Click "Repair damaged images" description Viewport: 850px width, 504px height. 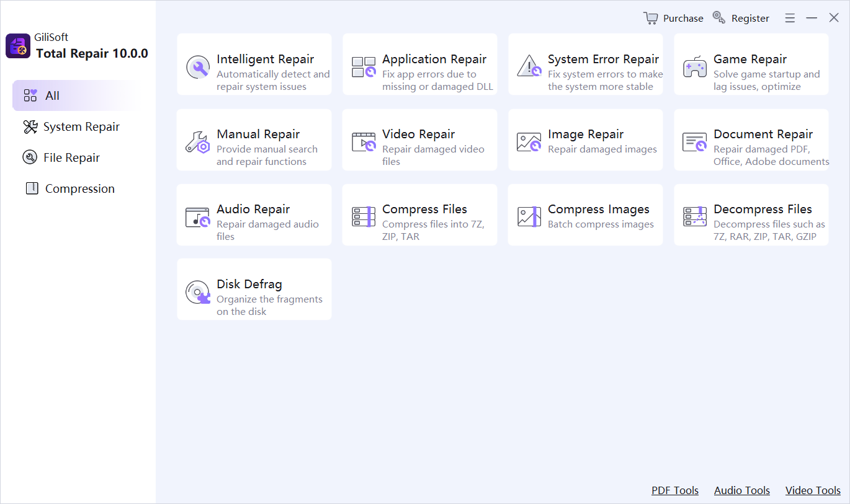click(602, 149)
